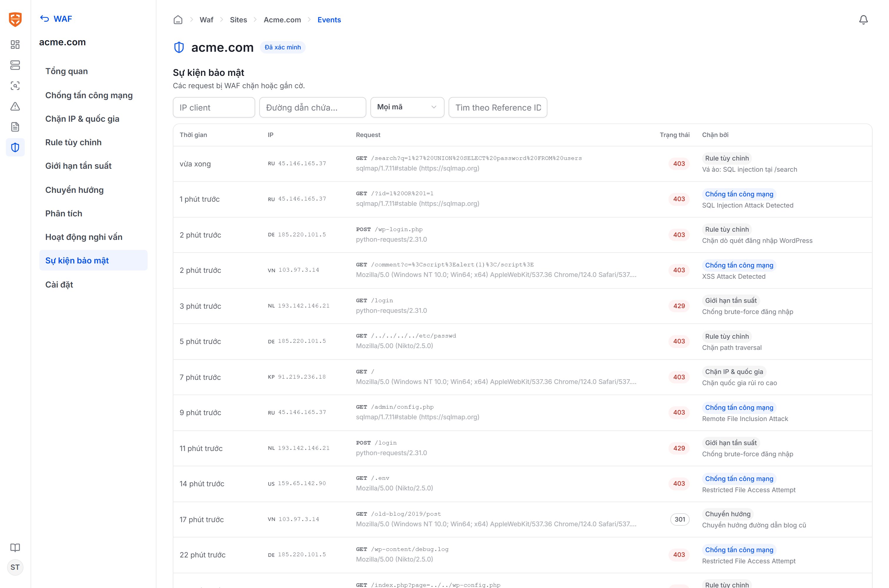889x588 pixels.
Task: Open the warning triangle alerts icon
Action: tap(15, 106)
